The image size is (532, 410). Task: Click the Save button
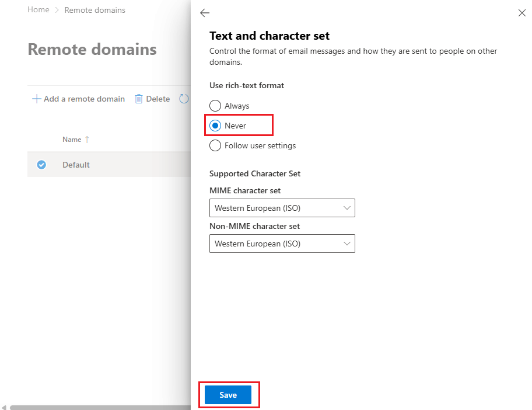[x=228, y=395]
